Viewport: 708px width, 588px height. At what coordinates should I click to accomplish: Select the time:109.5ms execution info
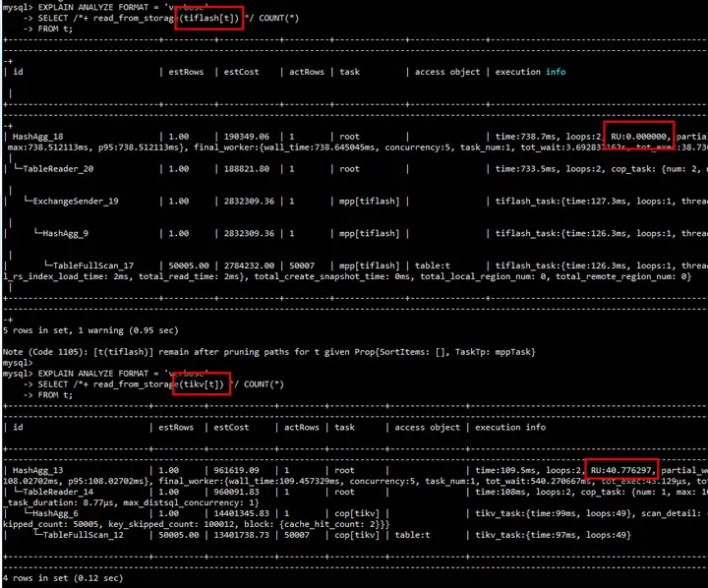pyautogui.click(x=505, y=470)
